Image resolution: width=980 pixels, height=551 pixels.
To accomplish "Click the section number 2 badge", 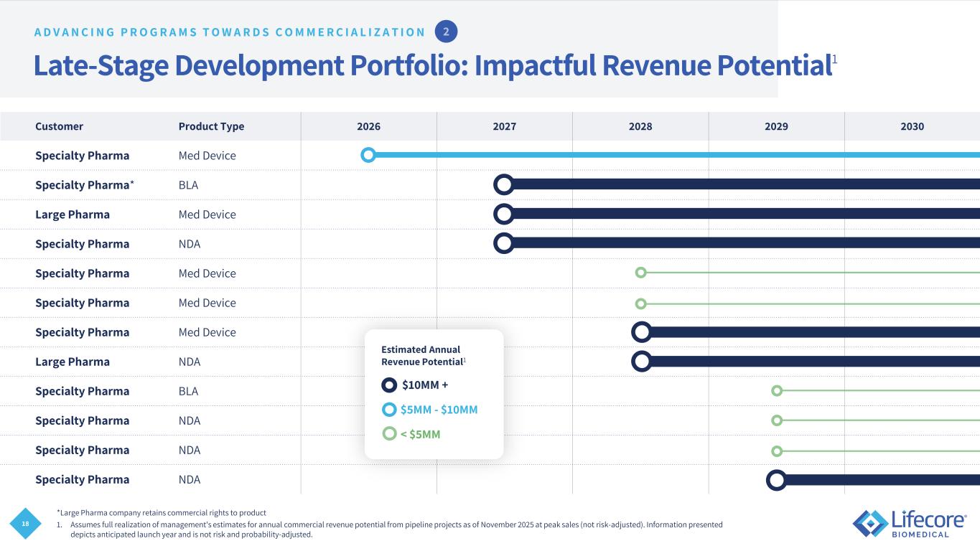I will point(446,32).
